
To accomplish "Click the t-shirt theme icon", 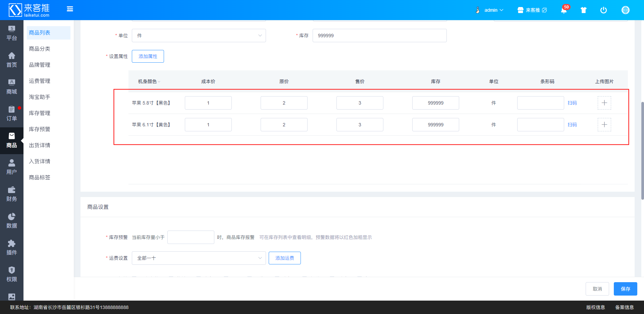I will (584, 10).
